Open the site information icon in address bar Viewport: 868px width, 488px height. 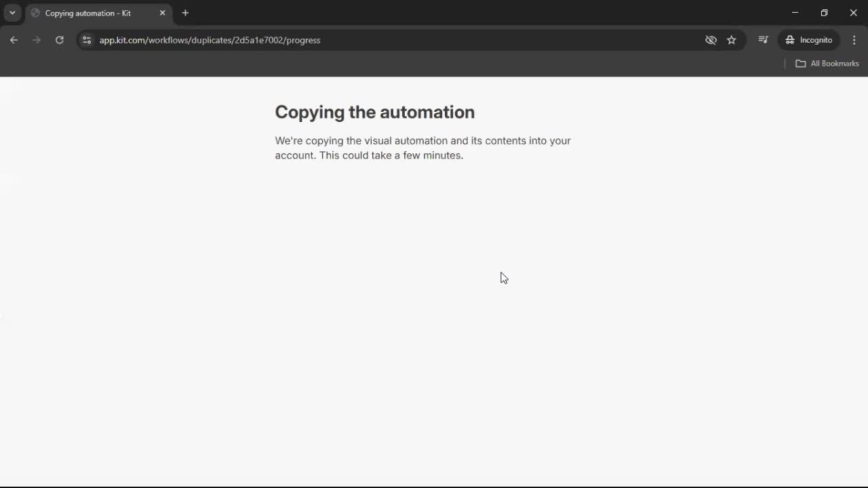pyautogui.click(x=87, y=40)
